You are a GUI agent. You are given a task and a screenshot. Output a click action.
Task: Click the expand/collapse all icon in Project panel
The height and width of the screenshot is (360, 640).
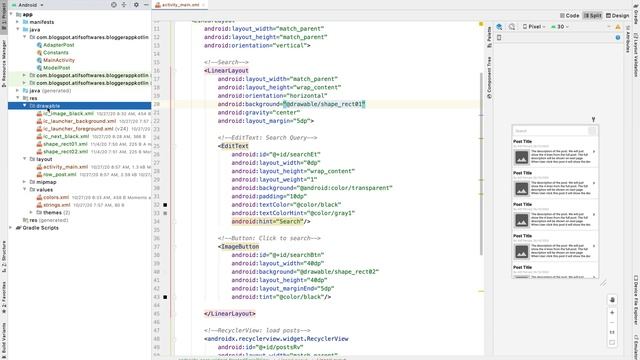tap(124, 5)
